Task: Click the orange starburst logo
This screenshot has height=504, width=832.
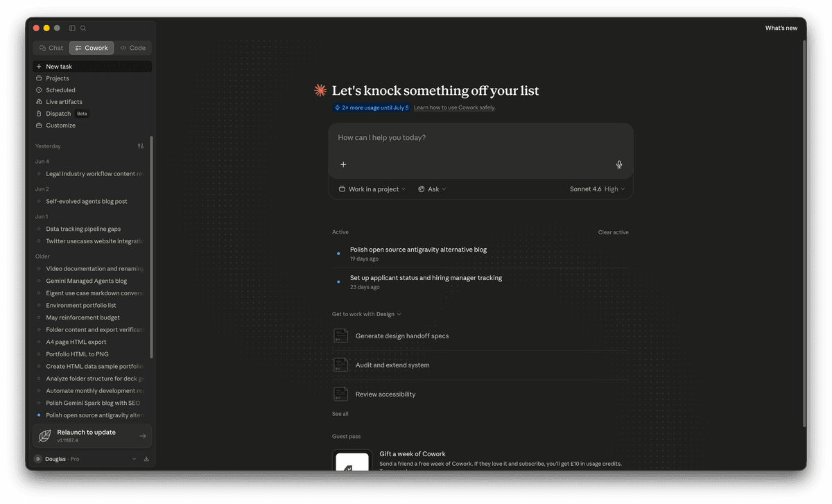Action: pyautogui.click(x=320, y=90)
